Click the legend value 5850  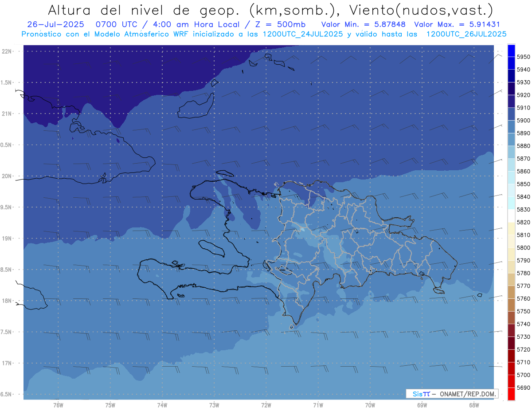point(523,184)
